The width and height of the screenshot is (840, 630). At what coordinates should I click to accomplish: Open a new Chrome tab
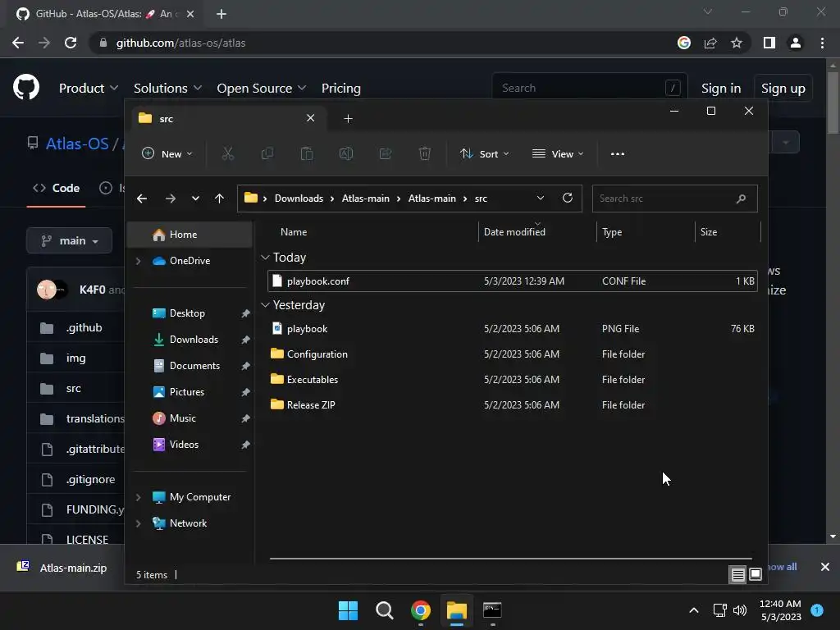pos(221,14)
